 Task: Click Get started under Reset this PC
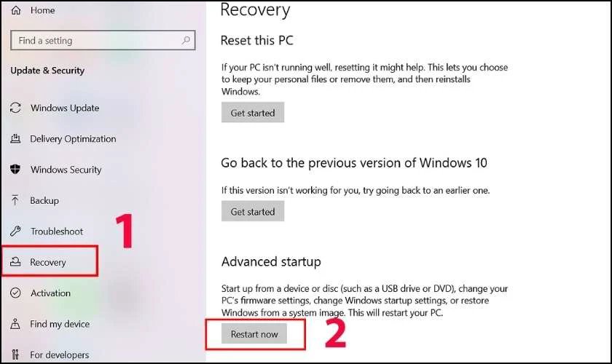point(253,112)
